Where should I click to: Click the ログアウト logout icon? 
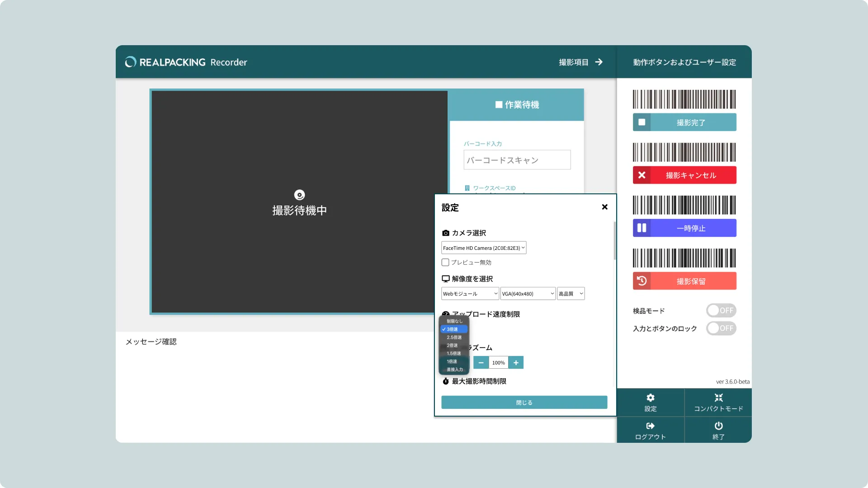pos(650,426)
